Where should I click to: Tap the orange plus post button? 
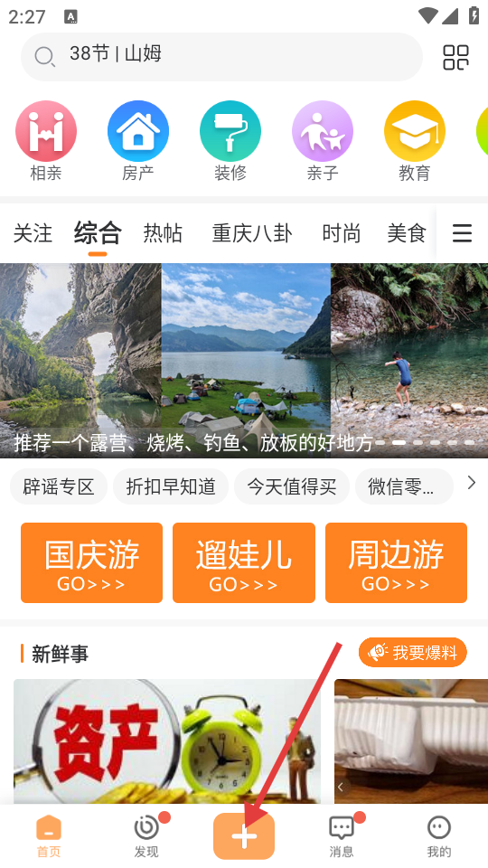pyautogui.click(x=244, y=835)
